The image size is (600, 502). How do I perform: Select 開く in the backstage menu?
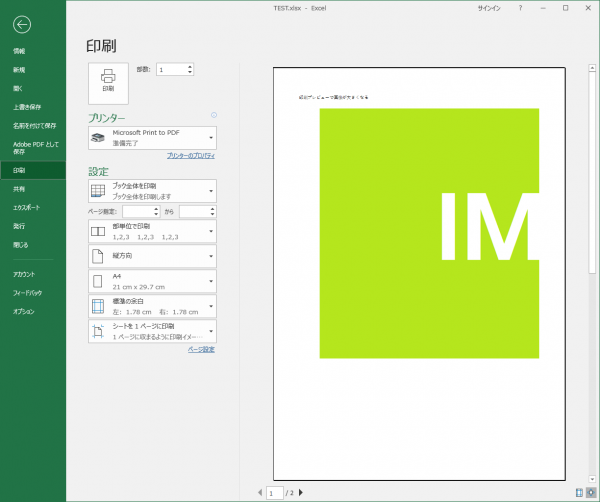(33, 88)
